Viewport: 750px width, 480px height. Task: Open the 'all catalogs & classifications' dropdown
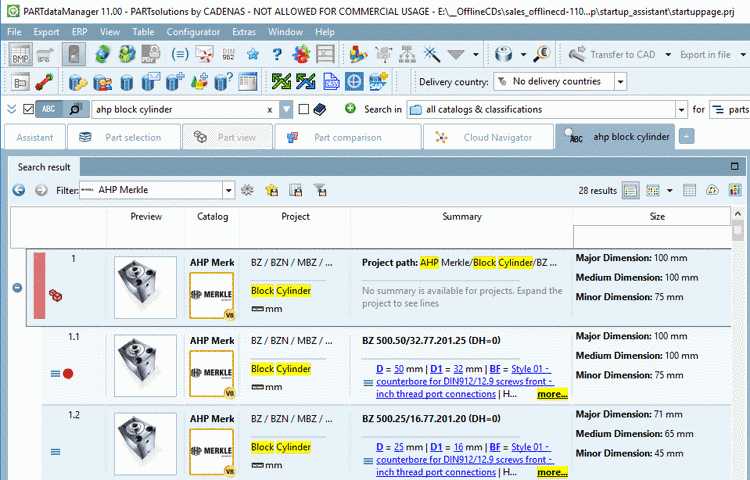pos(682,110)
